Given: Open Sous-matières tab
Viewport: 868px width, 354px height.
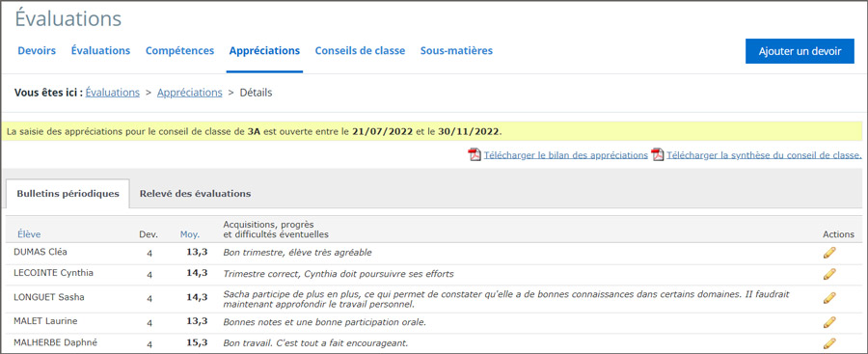Looking at the screenshot, I should coord(456,51).
